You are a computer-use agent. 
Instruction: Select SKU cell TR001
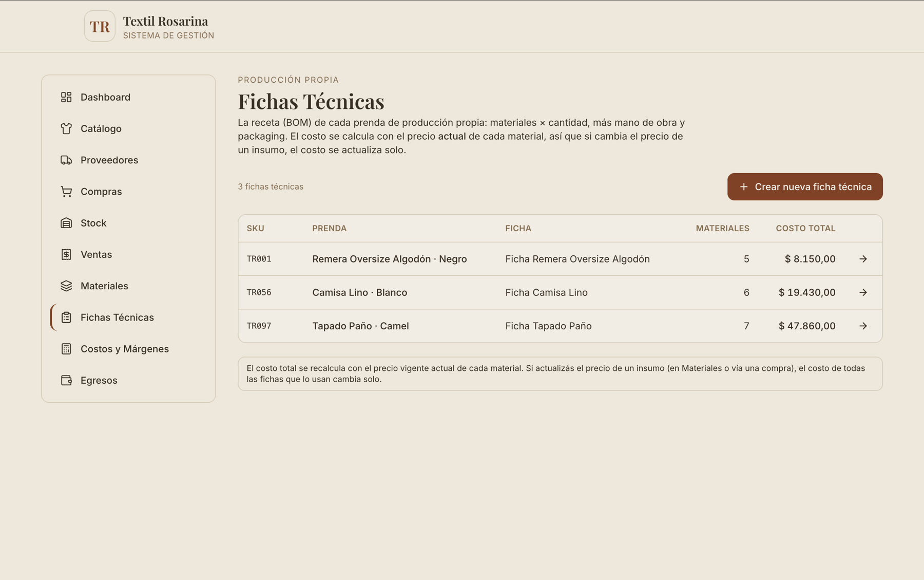[x=259, y=259]
